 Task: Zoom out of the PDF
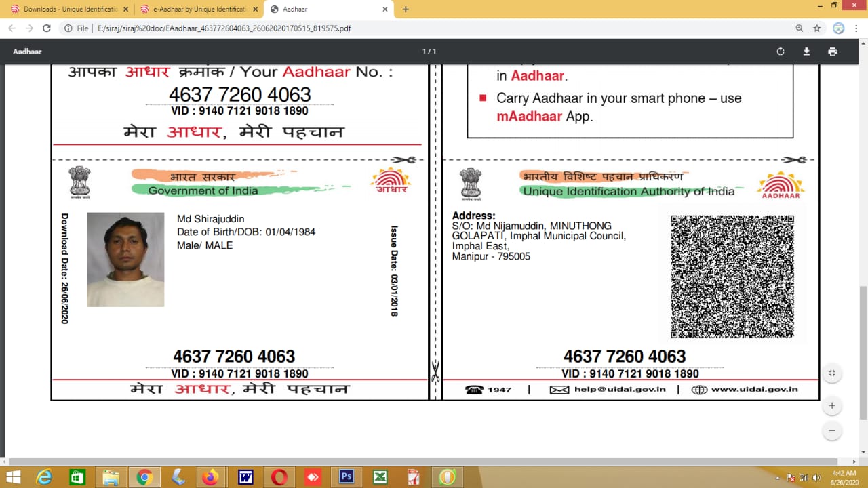[x=832, y=430]
